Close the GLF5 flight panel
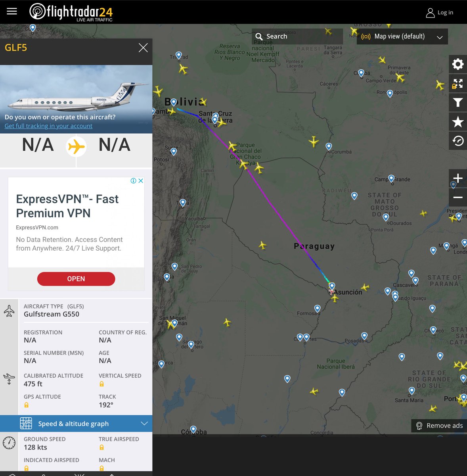 [x=143, y=48]
